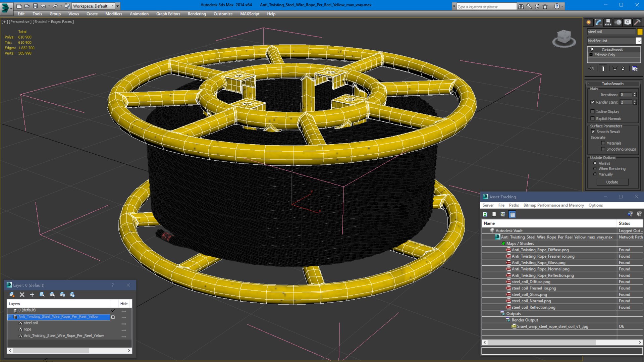Open the Hierarchy command panel tab
The height and width of the screenshot is (362, 644).
[608, 22]
